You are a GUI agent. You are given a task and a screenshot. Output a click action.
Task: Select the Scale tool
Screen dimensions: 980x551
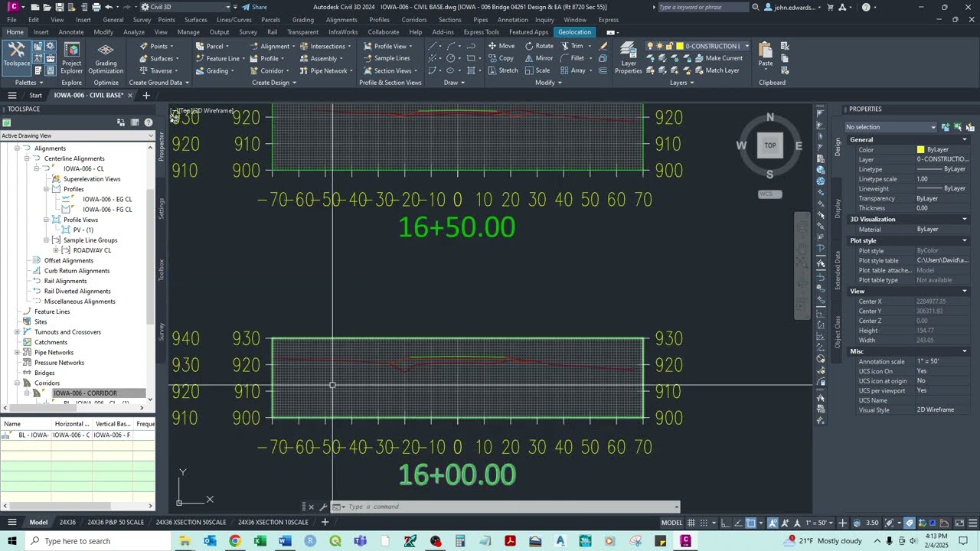pyautogui.click(x=537, y=70)
